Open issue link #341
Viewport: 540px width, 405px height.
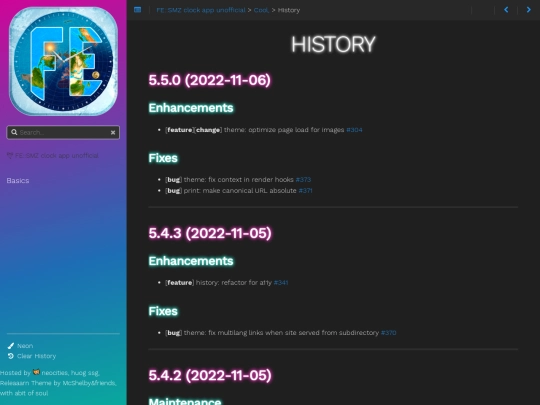[281, 283]
